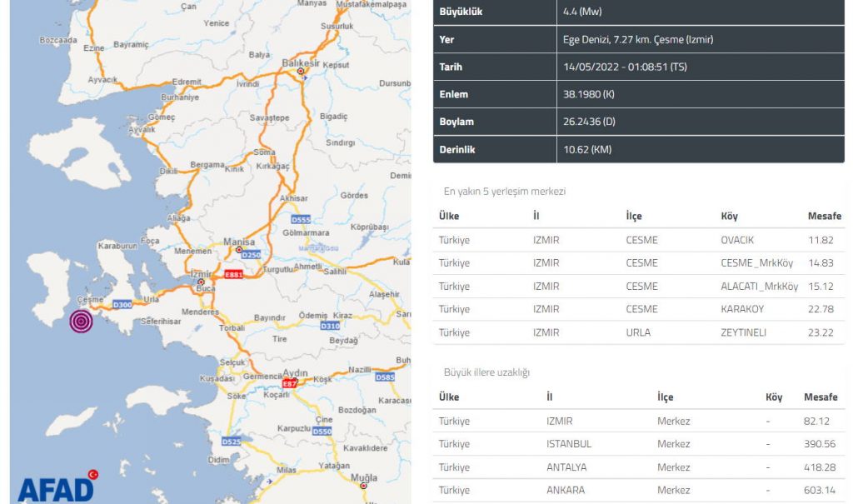This screenshot has width=853, height=504.
Task: Click the blue D300 road shield
Action: point(122,305)
